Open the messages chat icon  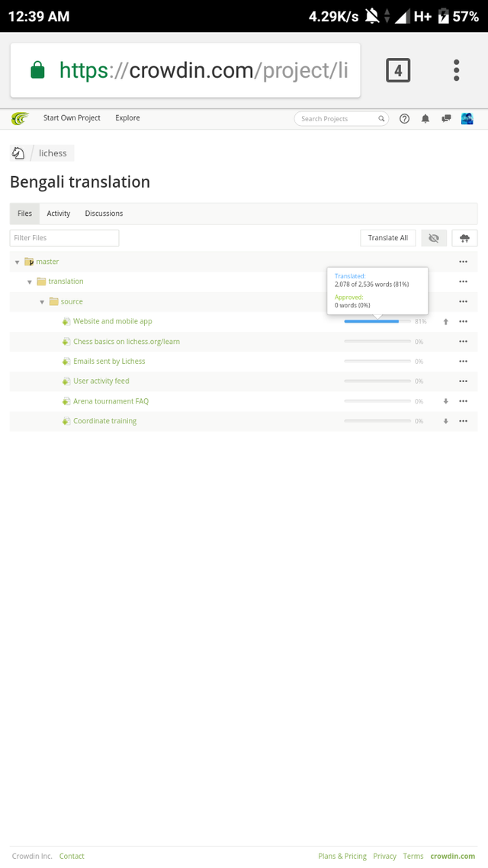point(446,118)
